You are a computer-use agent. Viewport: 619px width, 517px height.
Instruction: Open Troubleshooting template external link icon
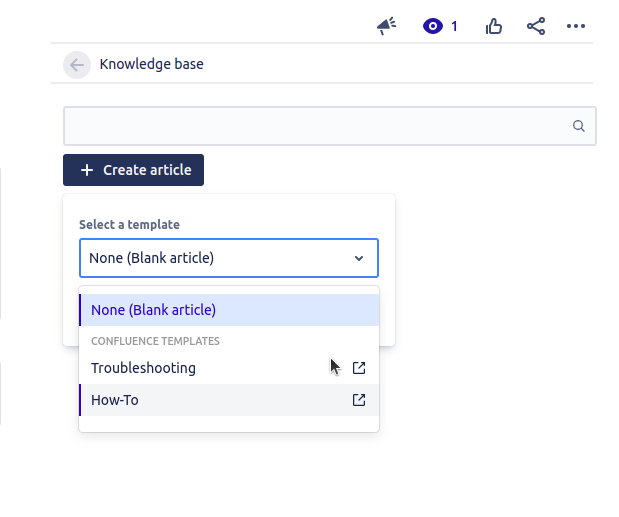359,368
